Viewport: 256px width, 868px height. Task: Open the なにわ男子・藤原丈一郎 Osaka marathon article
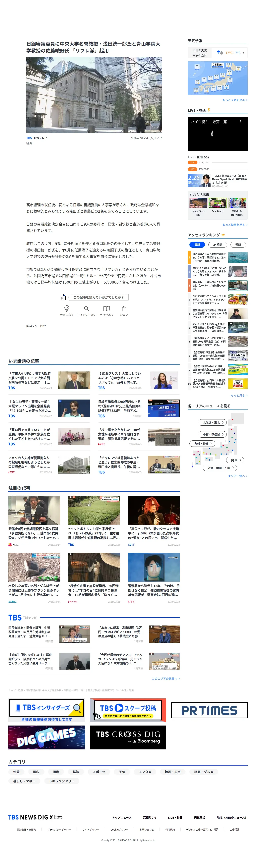click(x=49, y=408)
